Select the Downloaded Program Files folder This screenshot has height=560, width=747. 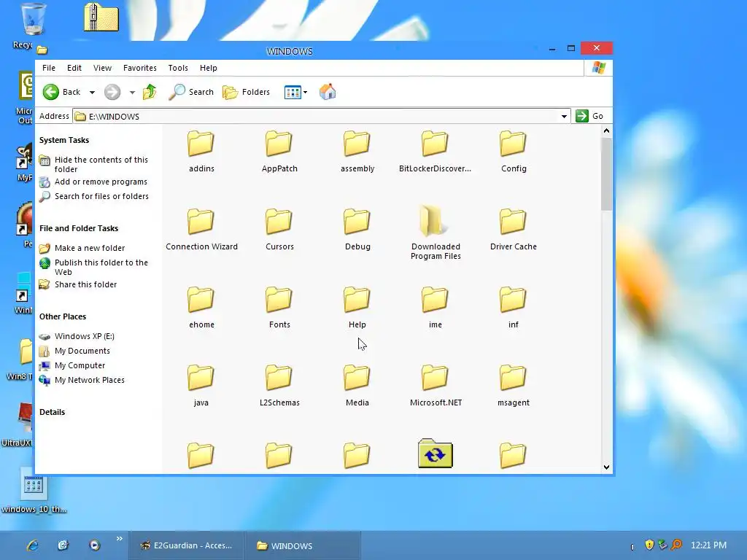(436, 233)
